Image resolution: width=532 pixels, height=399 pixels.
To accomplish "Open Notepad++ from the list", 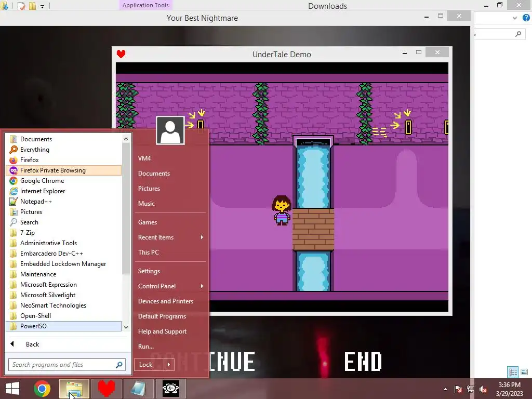I will (64, 202).
